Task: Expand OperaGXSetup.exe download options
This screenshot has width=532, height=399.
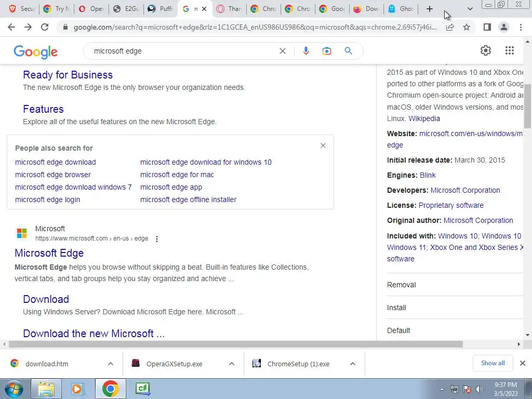Action: point(232,364)
